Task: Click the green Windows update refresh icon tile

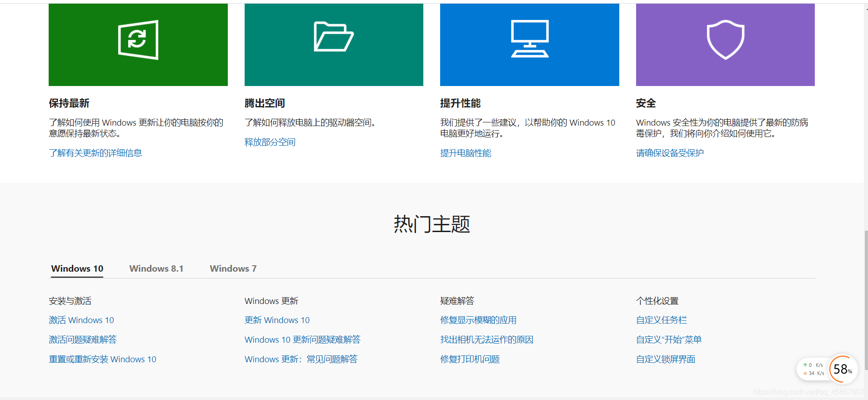Action: (138, 45)
